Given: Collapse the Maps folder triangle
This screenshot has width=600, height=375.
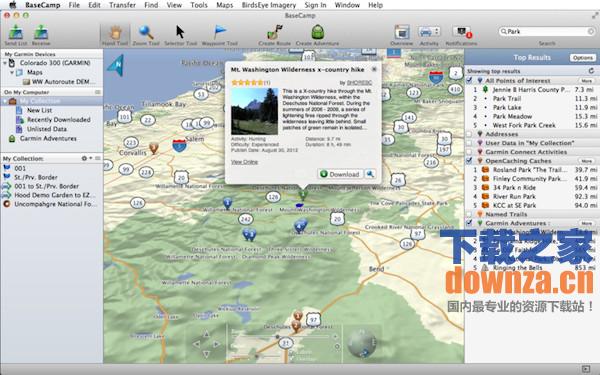Looking at the screenshot, I should coord(12,72).
